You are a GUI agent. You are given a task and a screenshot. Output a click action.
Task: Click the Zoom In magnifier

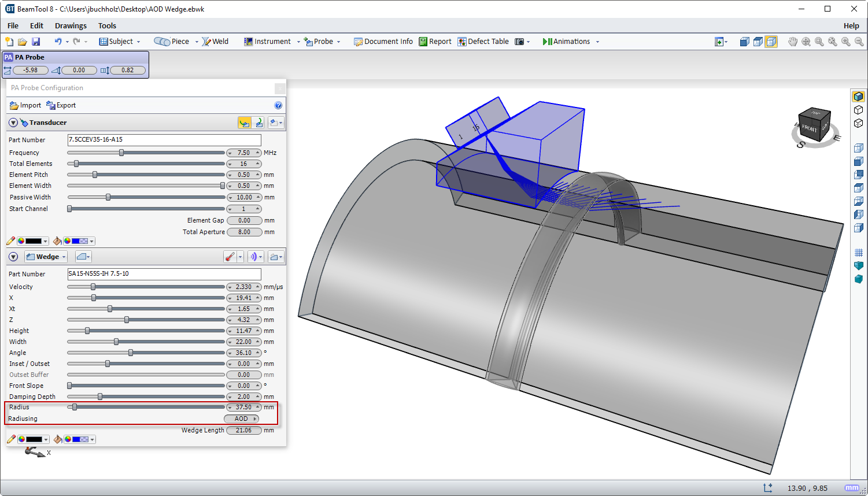coord(846,42)
